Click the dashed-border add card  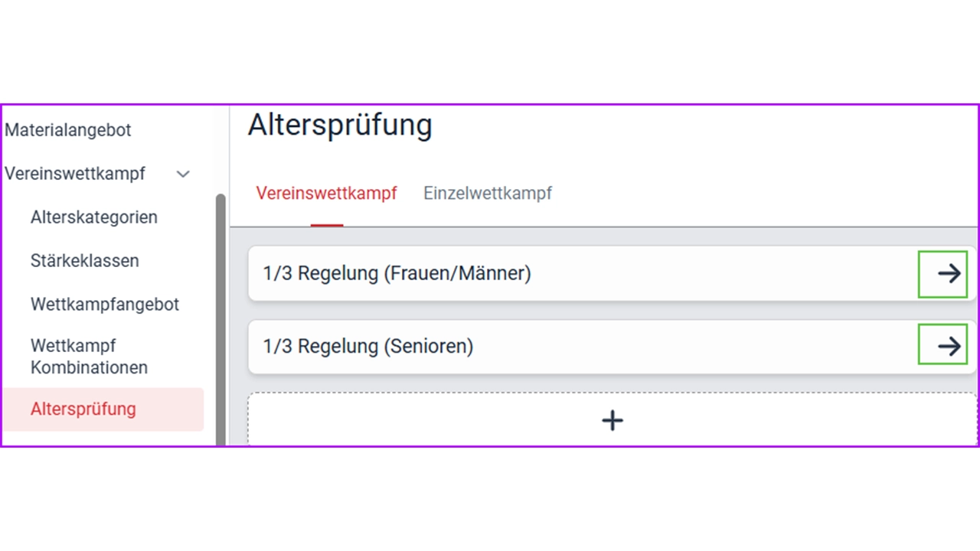click(612, 420)
